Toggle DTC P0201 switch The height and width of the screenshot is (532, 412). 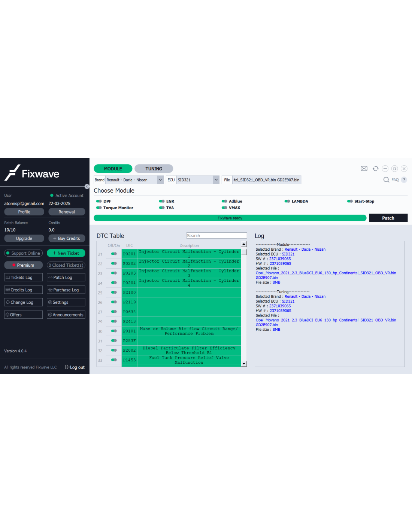114,254
